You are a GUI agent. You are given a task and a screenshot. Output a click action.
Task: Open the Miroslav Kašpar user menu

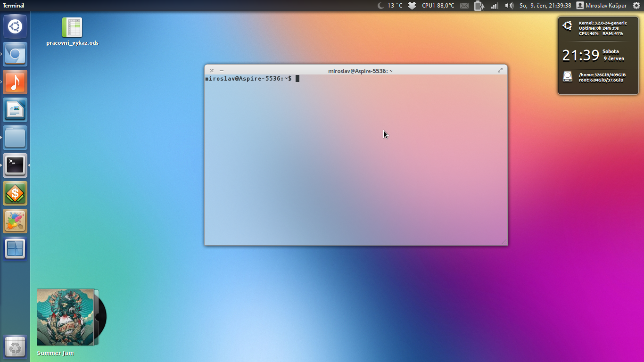click(602, 6)
